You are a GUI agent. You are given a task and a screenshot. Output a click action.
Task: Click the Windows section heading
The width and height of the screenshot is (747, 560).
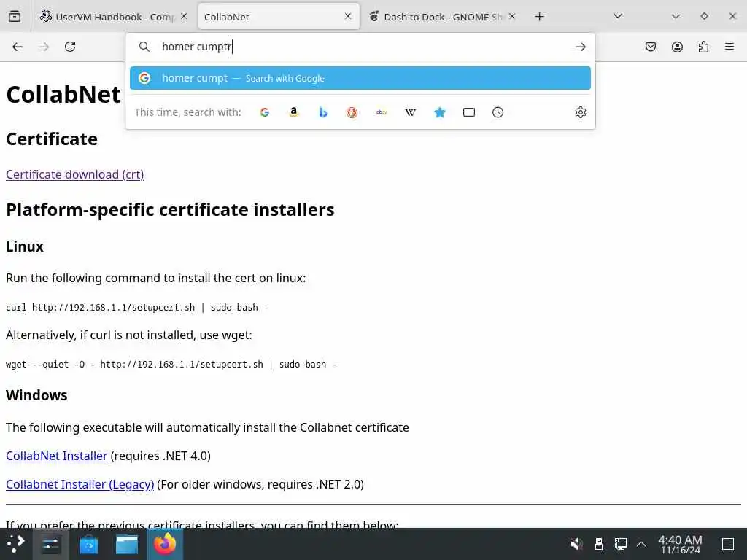[x=36, y=395]
